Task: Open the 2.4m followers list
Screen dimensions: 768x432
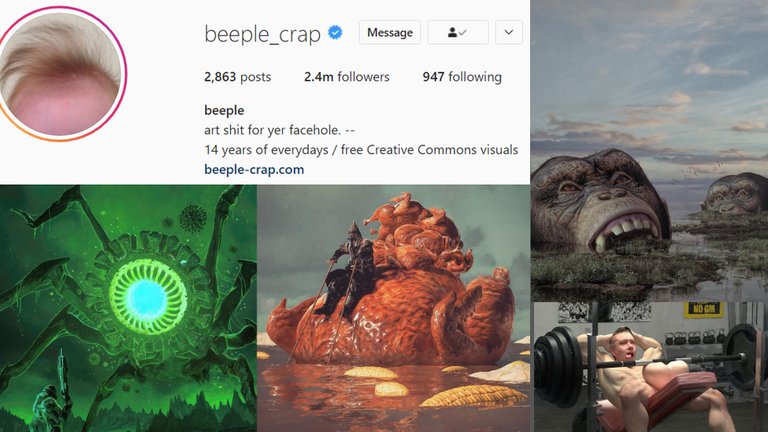Action: point(347,77)
